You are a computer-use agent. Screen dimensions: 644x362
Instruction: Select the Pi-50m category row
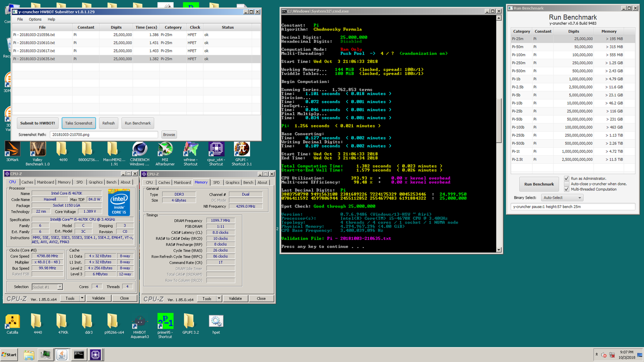point(573,47)
